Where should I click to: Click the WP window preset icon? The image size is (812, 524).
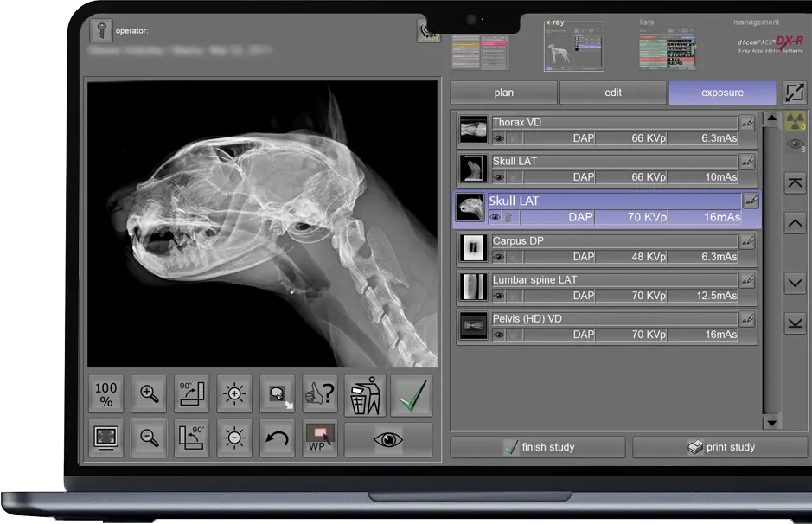(320, 438)
